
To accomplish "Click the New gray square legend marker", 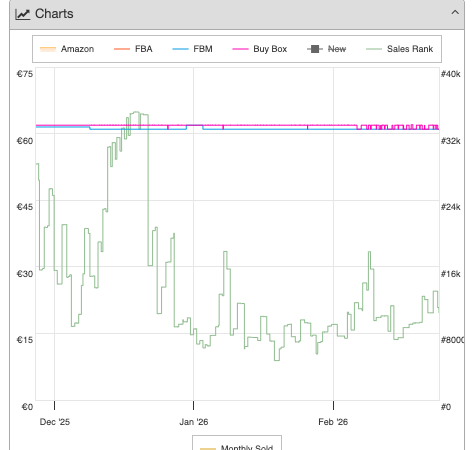I will pos(315,49).
